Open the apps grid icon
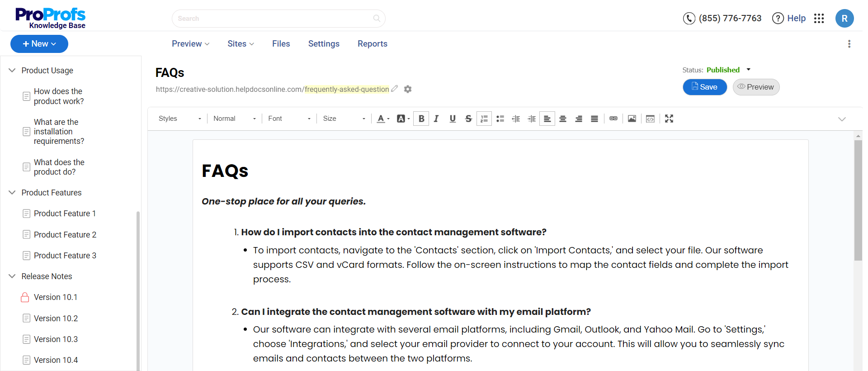Image resolution: width=868 pixels, height=371 pixels. click(x=819, y=19)
